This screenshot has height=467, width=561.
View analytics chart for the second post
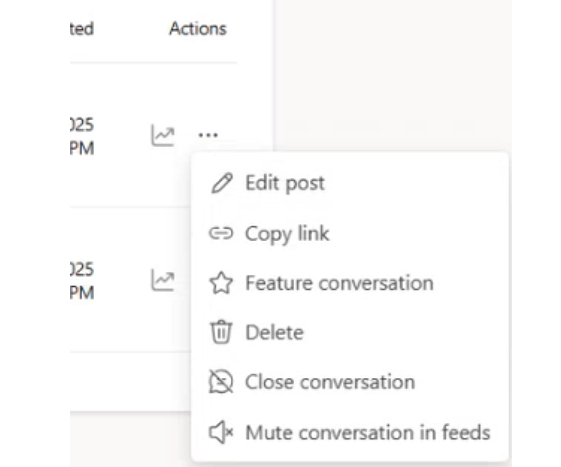pyautogui.click(x=163, y=280)
